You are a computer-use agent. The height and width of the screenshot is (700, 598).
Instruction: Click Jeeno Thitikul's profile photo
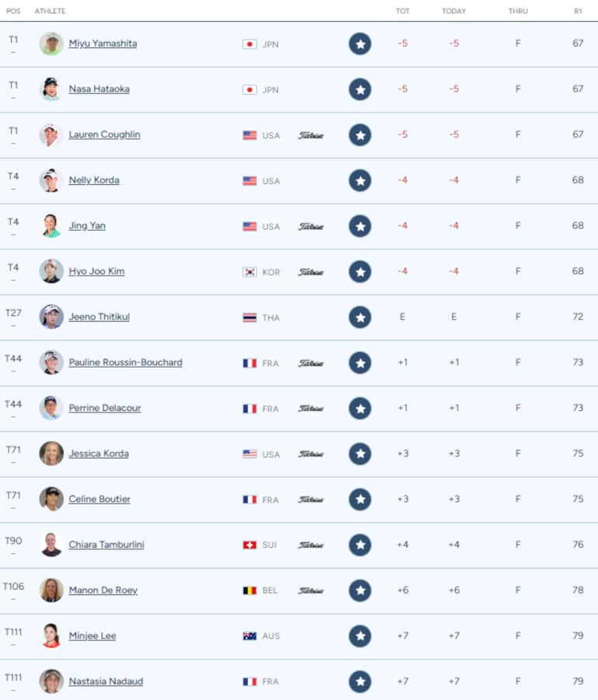pos(51,317)
